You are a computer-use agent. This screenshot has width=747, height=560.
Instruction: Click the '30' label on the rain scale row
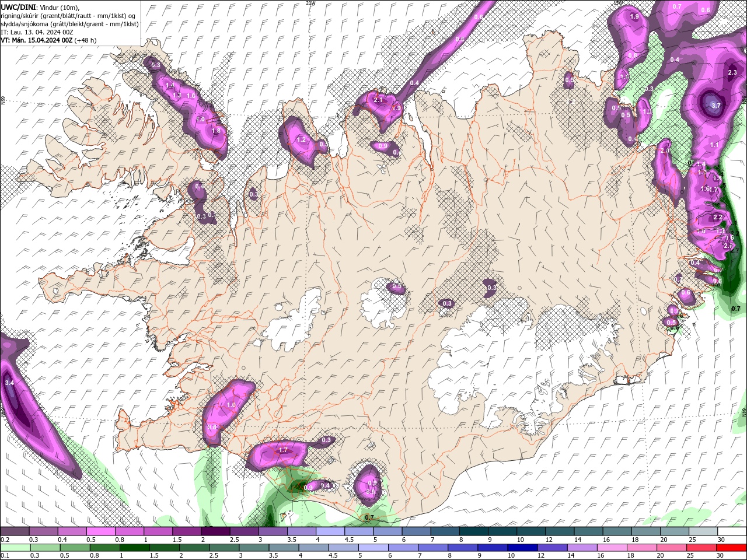coord(720,556)
